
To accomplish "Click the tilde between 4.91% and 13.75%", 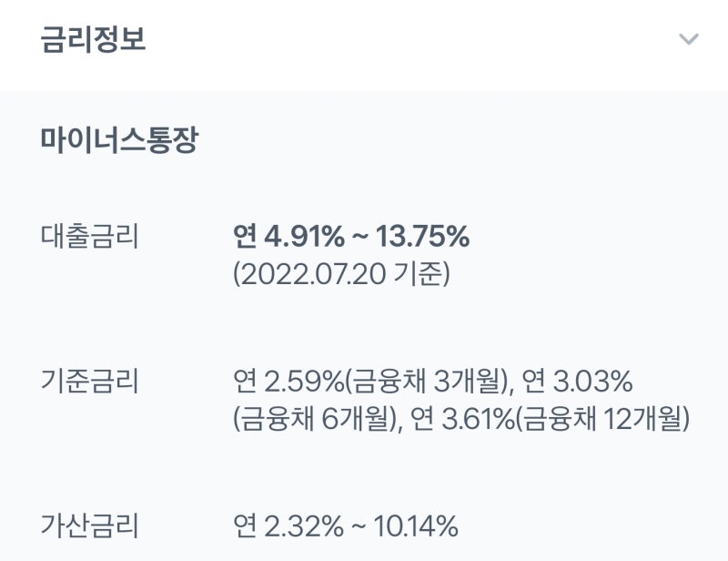I will pyautogui.click(x=359, y=237).
